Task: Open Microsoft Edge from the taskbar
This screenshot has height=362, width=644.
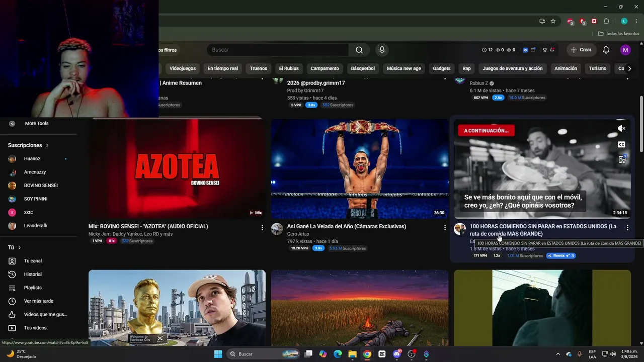Action: click(x=338, y=354)
